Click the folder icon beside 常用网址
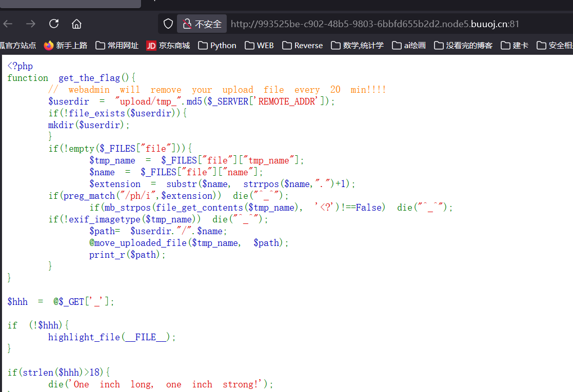This screenshot has width=573, height=392. coord(100,45)
